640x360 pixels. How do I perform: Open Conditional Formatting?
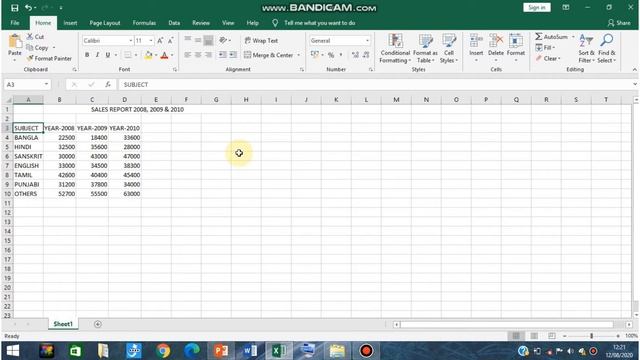click(395, 49)
